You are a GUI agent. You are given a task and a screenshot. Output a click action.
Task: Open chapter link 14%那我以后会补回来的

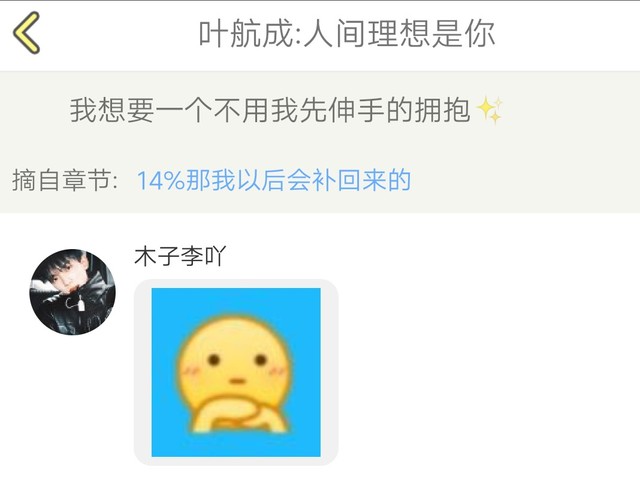pyautogui.click(x=273, y=180)
